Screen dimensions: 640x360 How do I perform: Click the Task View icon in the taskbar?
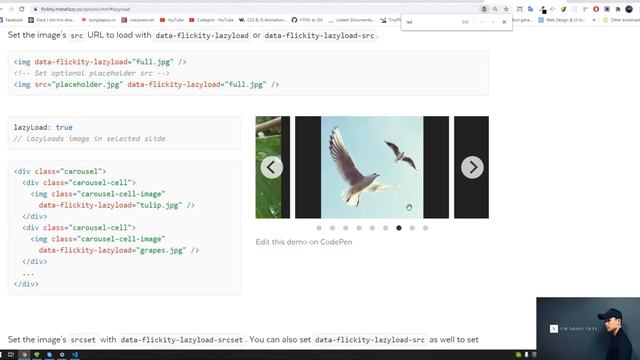click(x=11, y=355)
